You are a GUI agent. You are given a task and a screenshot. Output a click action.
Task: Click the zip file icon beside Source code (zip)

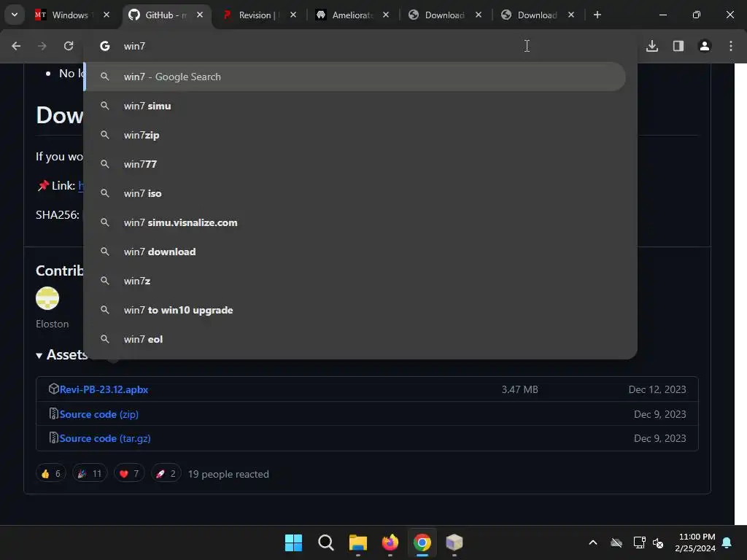point(54,413)
